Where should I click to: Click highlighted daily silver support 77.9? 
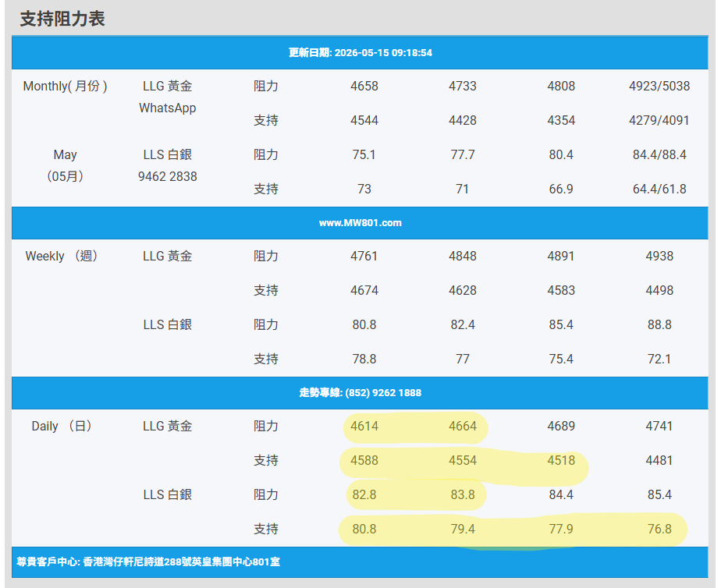click(561, 529)
